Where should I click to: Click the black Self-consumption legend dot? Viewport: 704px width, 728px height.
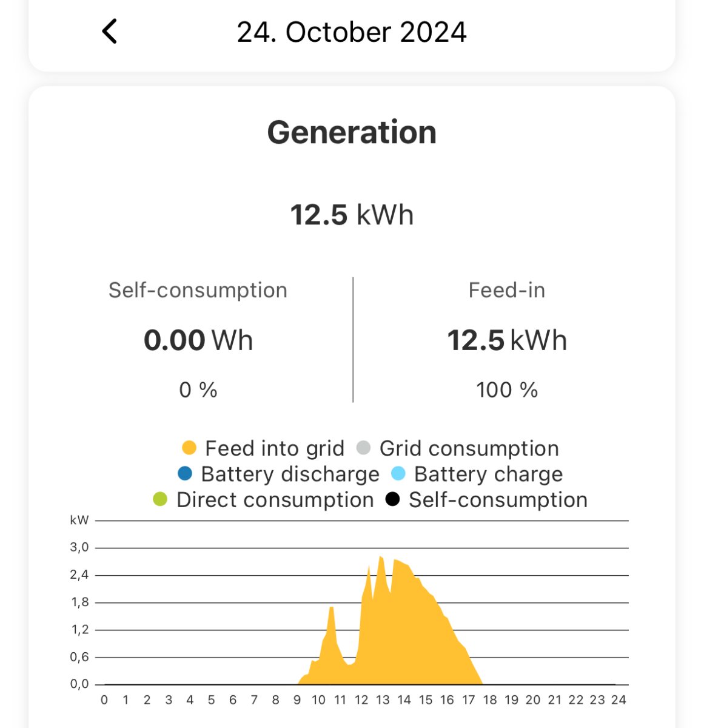coord(393,500)
